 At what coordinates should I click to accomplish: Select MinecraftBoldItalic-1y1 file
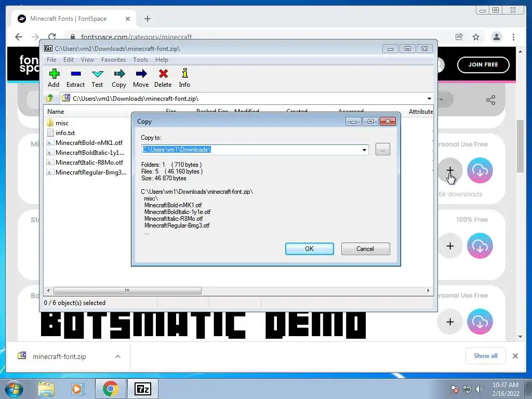86,152
